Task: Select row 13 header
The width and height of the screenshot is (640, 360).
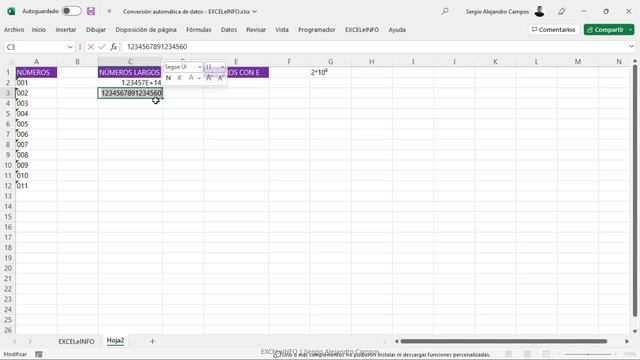Action: (8, 196)
